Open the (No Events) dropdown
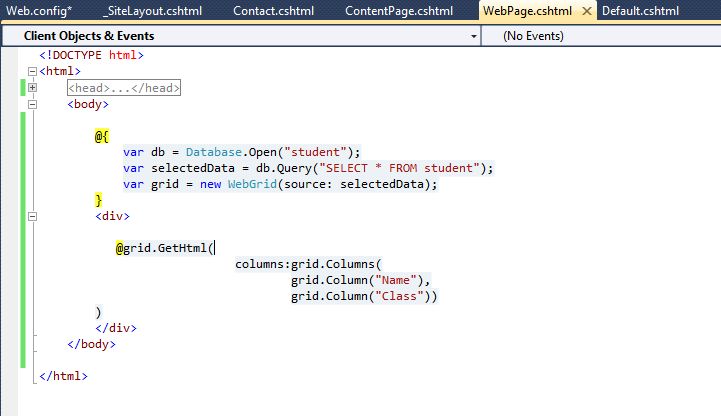 [601, 36]
